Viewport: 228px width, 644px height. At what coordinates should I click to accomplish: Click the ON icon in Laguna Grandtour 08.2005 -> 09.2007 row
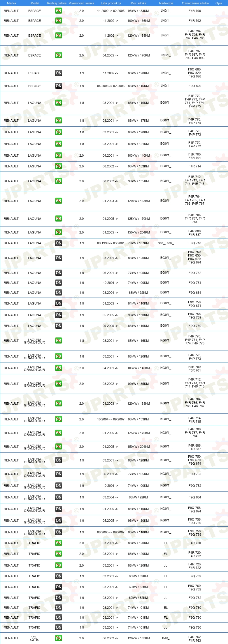coord(58,532)
